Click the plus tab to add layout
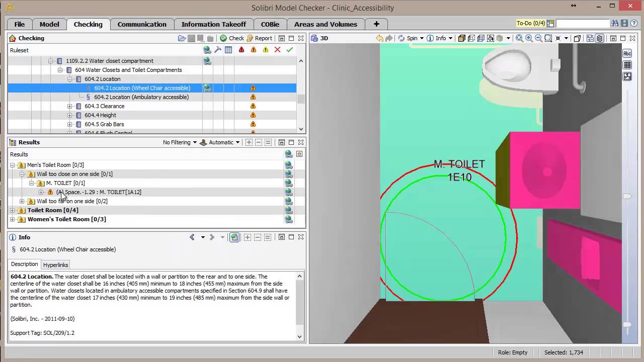This screenshot has width=644, height=362. coord(376,24)
